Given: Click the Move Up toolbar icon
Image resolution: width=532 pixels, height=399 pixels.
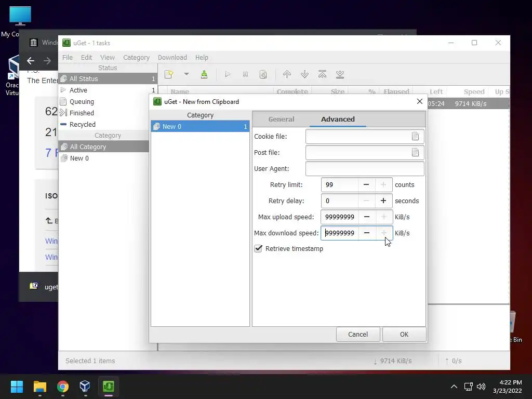Looking at the screenshot, I should coord(287,74).
